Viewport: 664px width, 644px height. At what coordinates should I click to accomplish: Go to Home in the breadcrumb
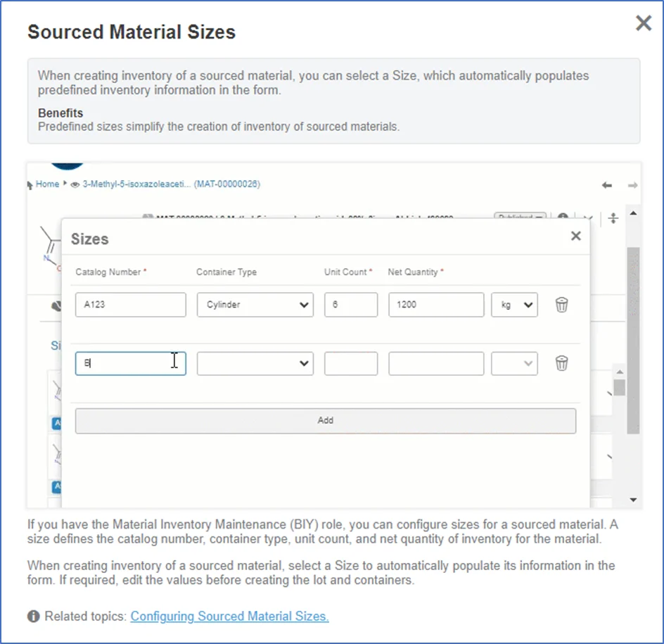click(48, 184)
